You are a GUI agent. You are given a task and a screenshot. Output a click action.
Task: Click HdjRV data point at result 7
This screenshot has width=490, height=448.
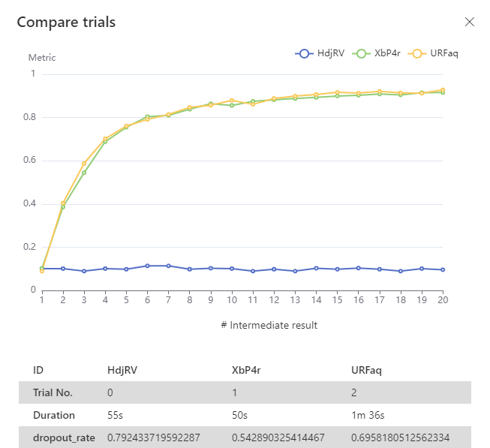(x=169, y=266)
